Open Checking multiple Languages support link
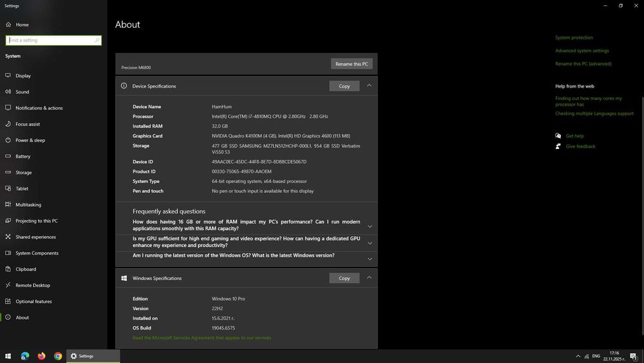Image resolution: width=644 pixels, height=363 pixels. point(594,113)
